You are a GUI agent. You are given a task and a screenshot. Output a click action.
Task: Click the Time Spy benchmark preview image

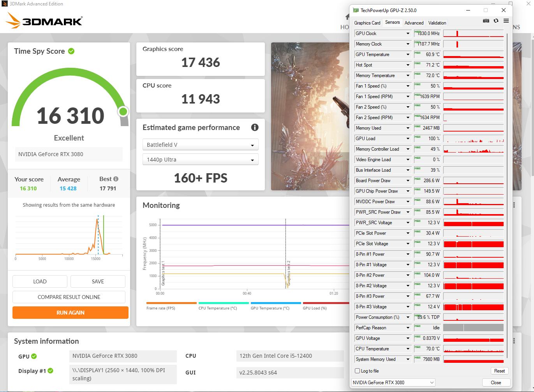(310, 116)
